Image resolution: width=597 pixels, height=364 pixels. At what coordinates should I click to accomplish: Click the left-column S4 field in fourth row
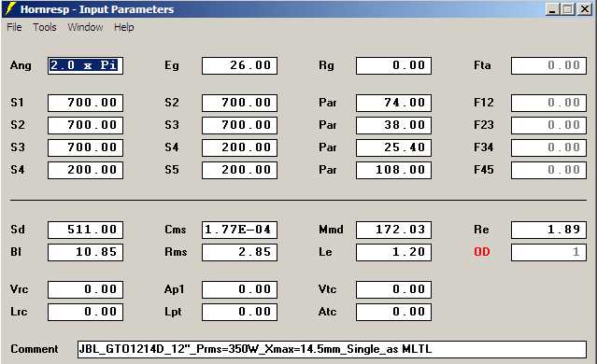pyautogui.click(x=85, y=170)
